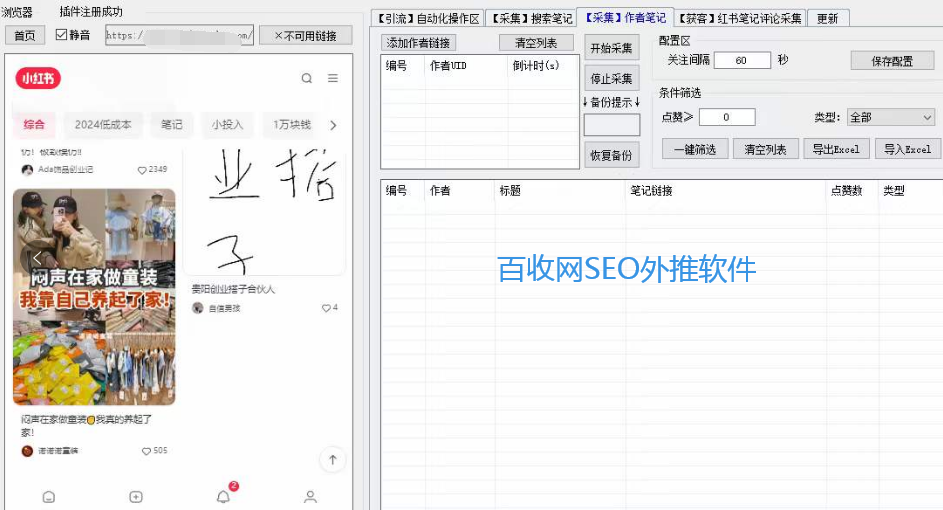Click 导入Excel button
This screenshot has width=943, height=510.
click(908, 149)
